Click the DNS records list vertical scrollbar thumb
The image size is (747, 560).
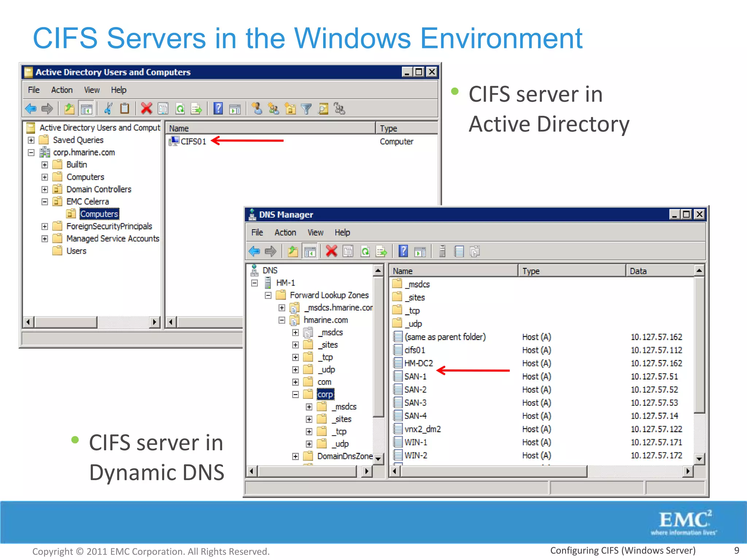(x=699, y=345)
